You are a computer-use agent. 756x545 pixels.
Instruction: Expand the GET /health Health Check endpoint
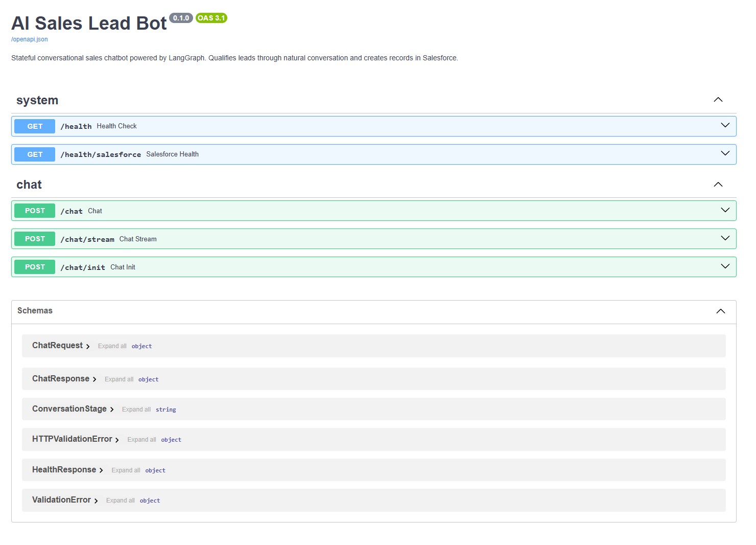click(724, 125)
